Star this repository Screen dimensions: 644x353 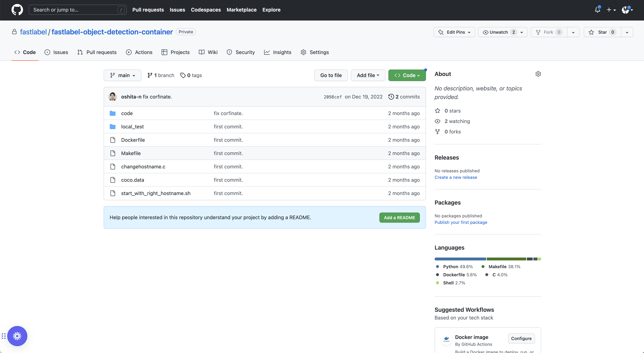coord(602,32)
